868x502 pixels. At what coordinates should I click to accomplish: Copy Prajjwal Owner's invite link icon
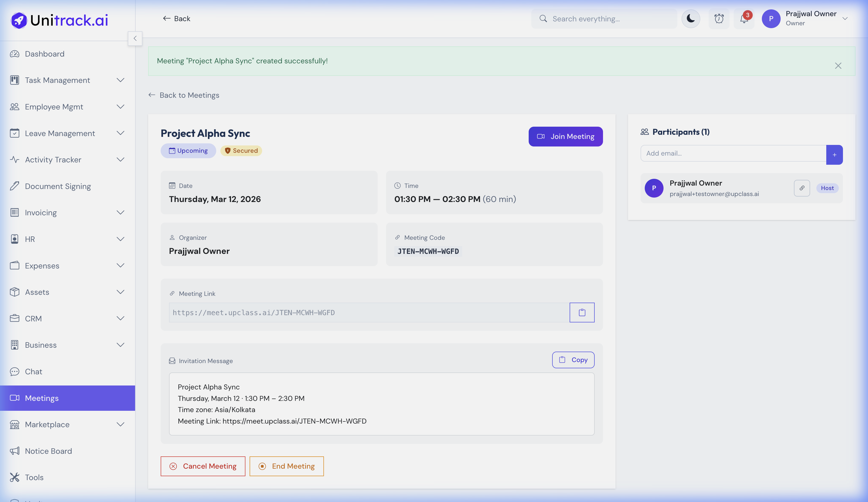click(802, 188)
